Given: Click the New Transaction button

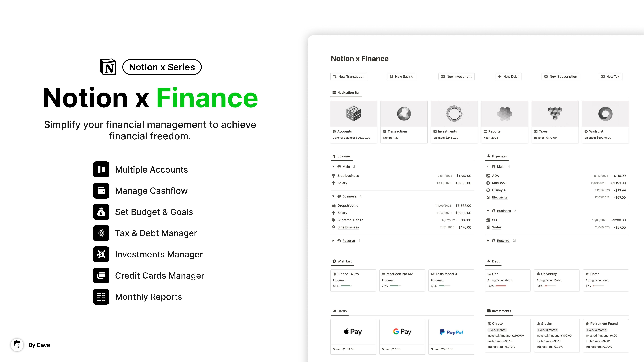Looking at the screenshot, I should 349,76.
